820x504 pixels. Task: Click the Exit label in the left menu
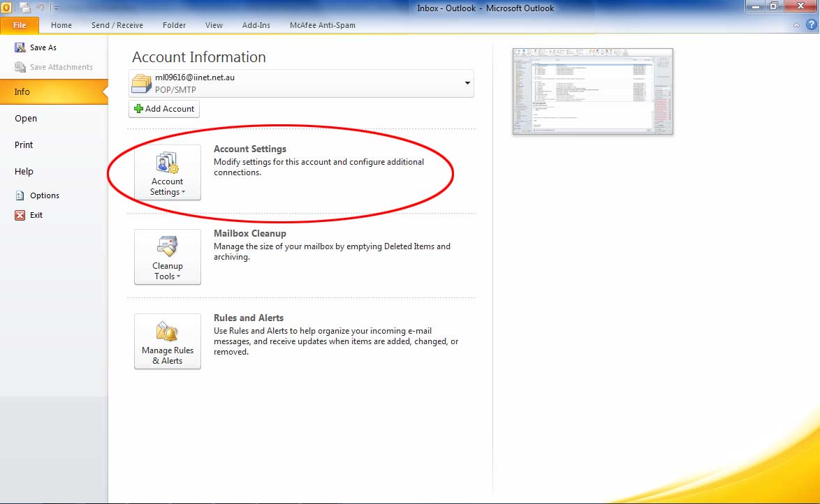tap(36, 215)
